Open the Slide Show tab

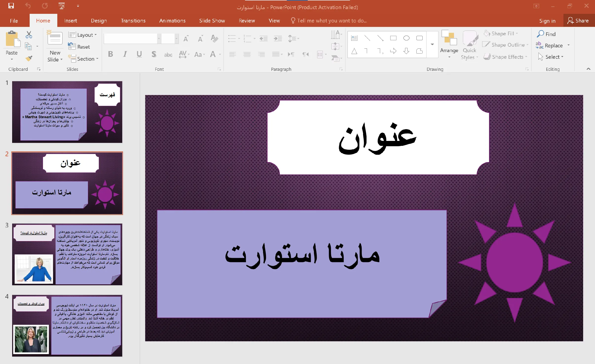(212, 21)
